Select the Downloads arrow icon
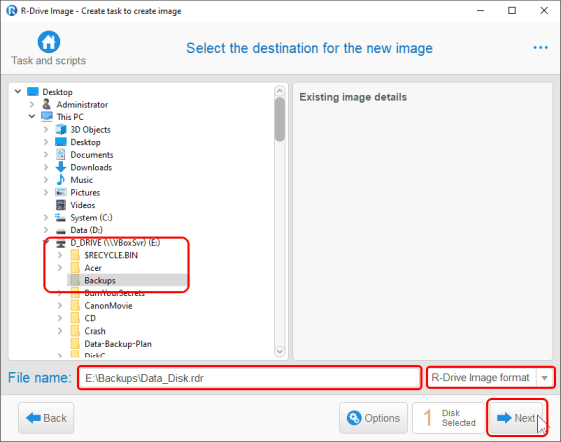 coord(61,167)
